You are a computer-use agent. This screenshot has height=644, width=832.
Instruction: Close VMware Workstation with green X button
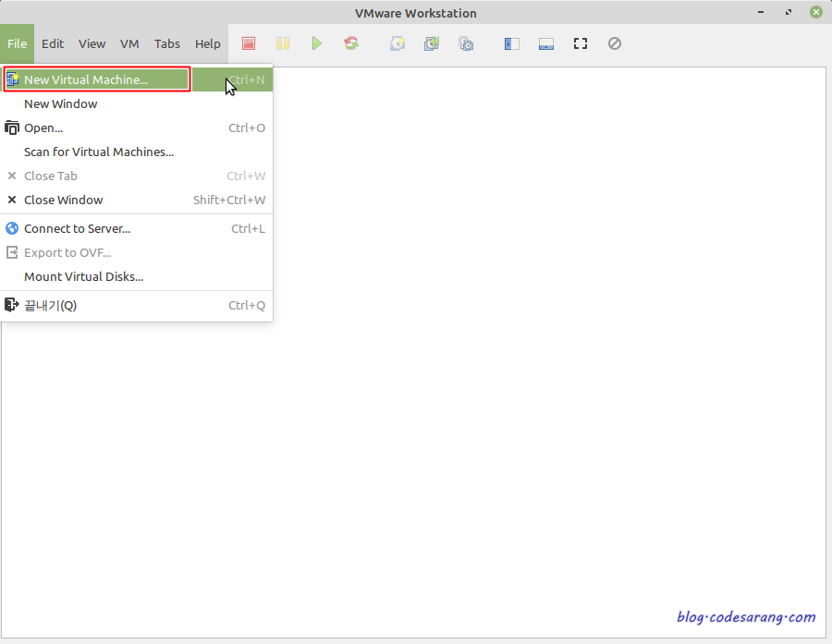pyautogui.click(x=816, y=12)
